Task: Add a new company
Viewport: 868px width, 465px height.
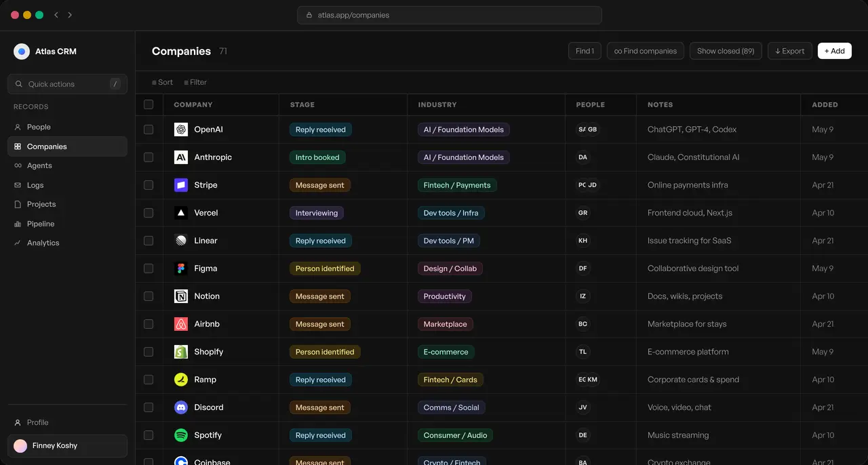Action: (835, 51)
